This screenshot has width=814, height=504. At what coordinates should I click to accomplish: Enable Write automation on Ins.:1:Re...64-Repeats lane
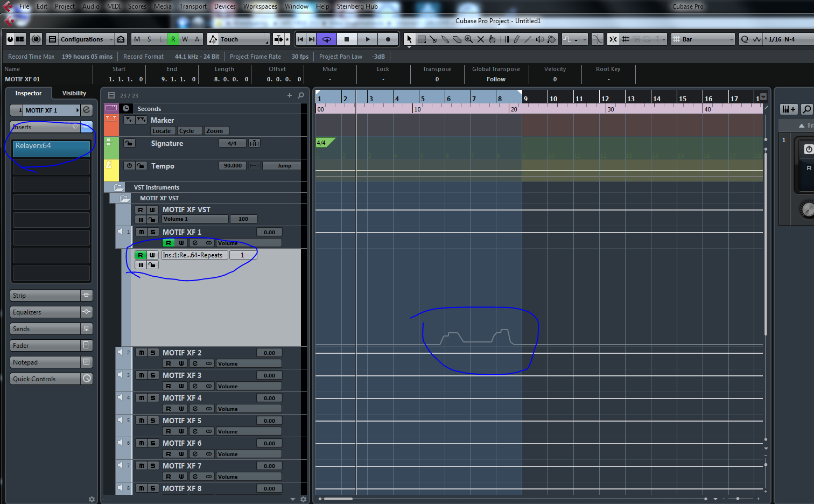point(152,255)
